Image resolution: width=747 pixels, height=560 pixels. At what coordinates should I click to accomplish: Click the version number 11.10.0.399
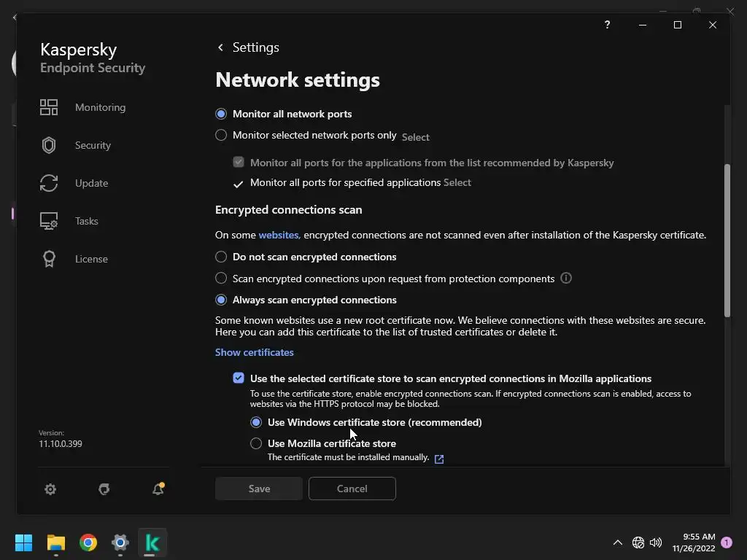[61, 444]
